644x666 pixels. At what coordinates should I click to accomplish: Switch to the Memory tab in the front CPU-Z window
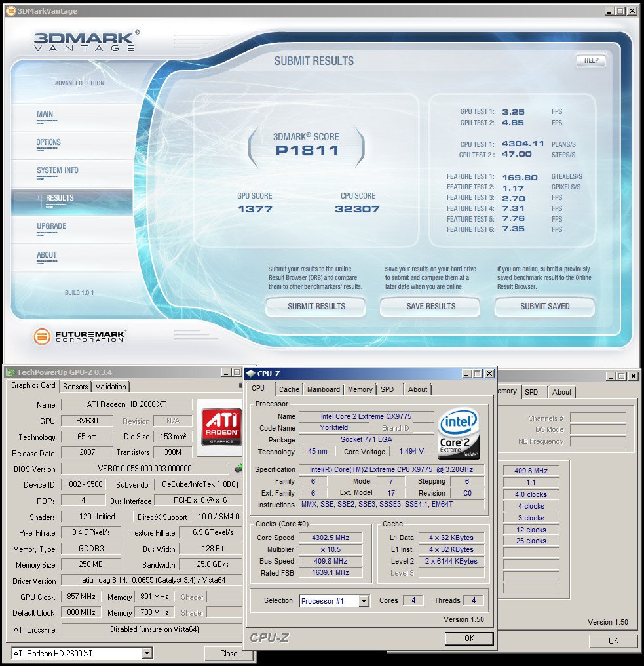point(360,389)
